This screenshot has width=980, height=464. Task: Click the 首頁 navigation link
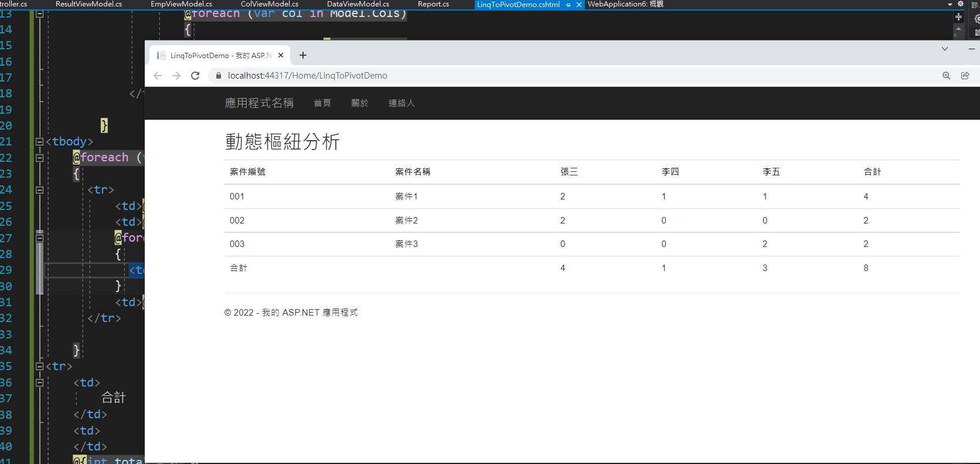[x=322, y=103]
